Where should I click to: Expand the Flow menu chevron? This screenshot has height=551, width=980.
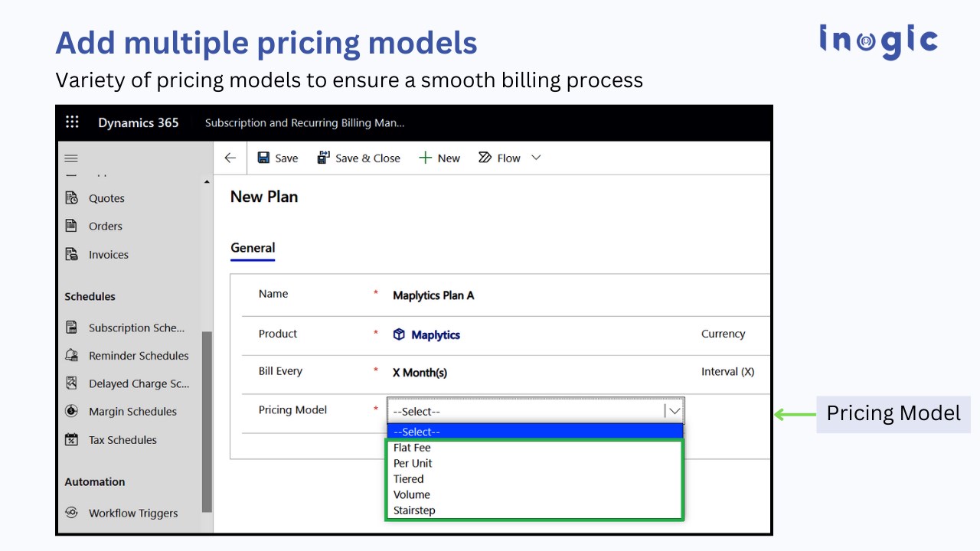536,158
